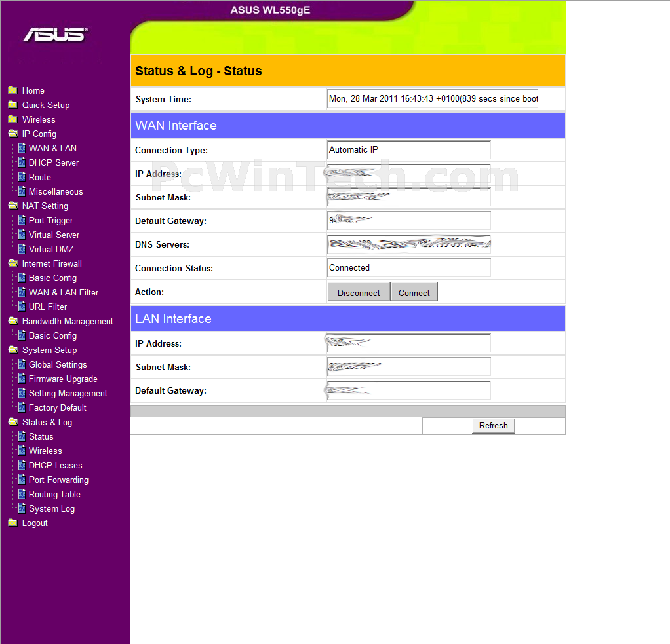Open Basic Config under Internet Firewall
This screenshot has width=670, height=644.
pyautogui.click(x=53, y=278)
